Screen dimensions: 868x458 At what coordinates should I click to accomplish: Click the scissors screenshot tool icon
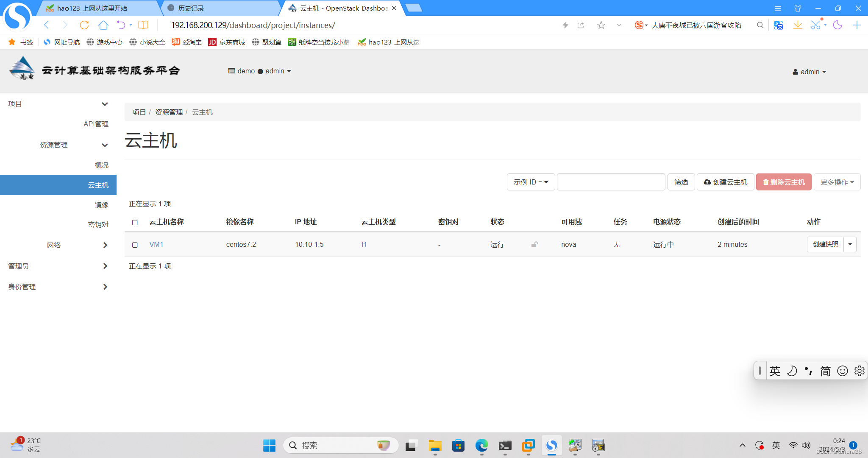pyautogui.click(x=816, y=25)
